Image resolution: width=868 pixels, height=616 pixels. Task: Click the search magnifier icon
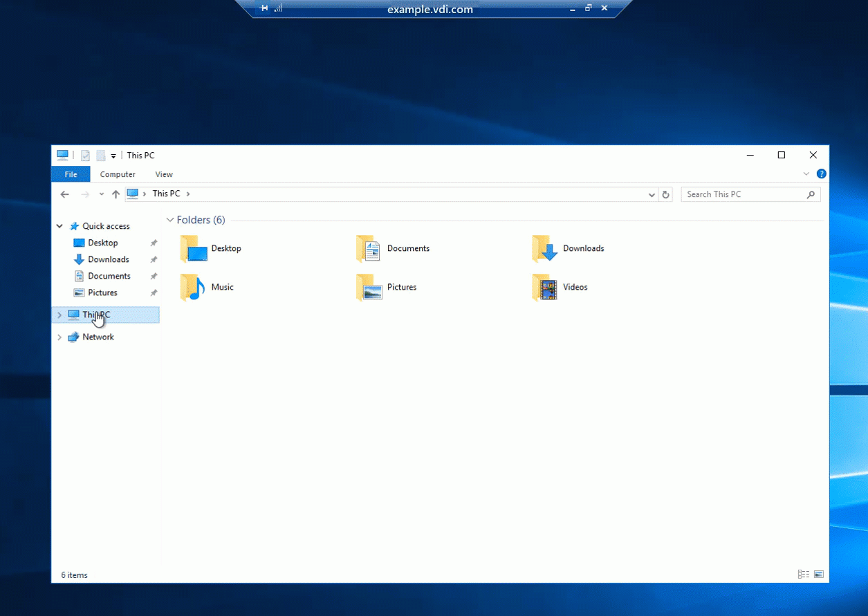coord(811,195)
